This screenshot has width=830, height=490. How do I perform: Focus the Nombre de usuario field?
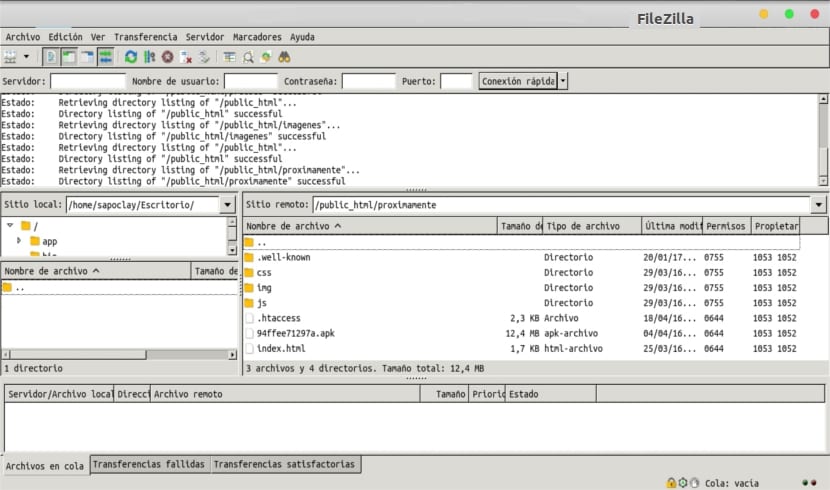250,81
